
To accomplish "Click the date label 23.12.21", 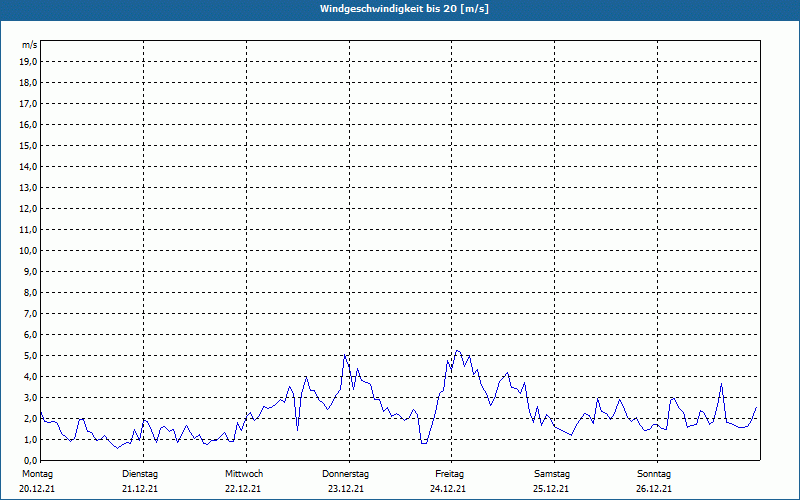I will pyautogui.click(x=346, y=489).
